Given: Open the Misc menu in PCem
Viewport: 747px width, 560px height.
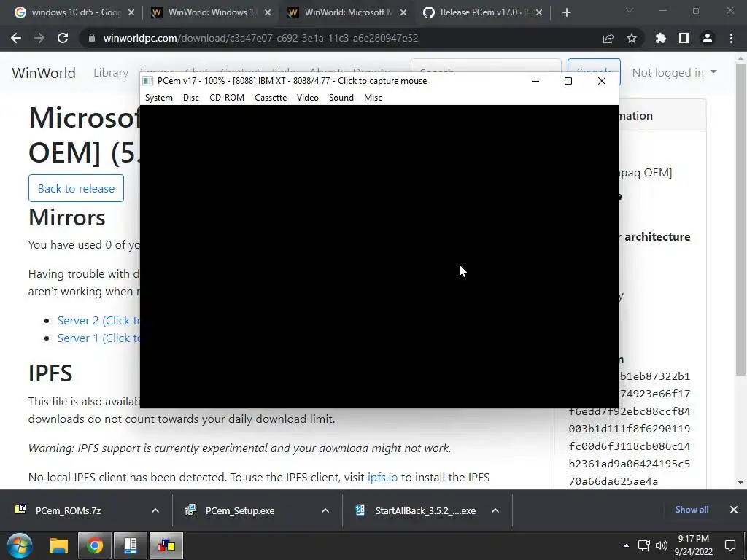Looking at the screenshot, I should click(373, 98).
